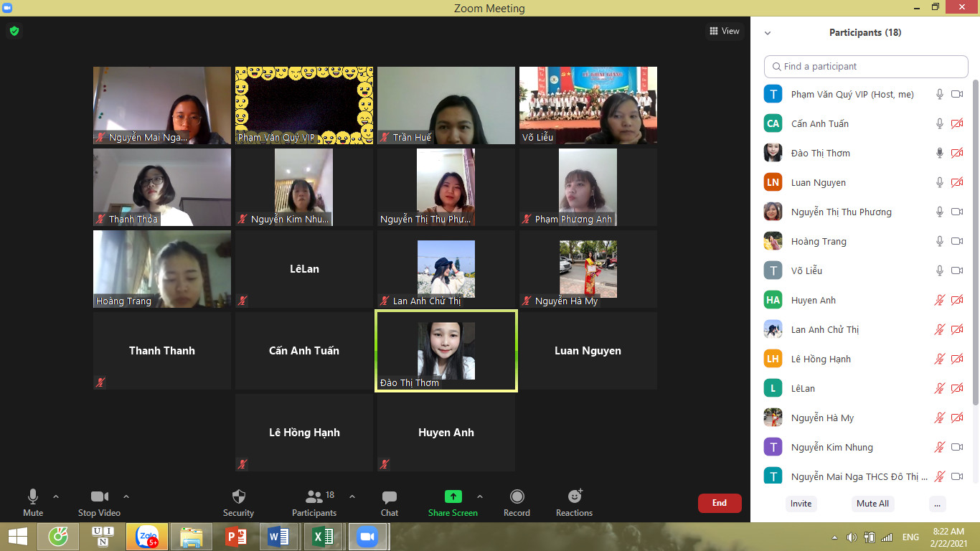980x551 pixels.
Task: Click the green Share Screen icon
Action: coord(453,496)
